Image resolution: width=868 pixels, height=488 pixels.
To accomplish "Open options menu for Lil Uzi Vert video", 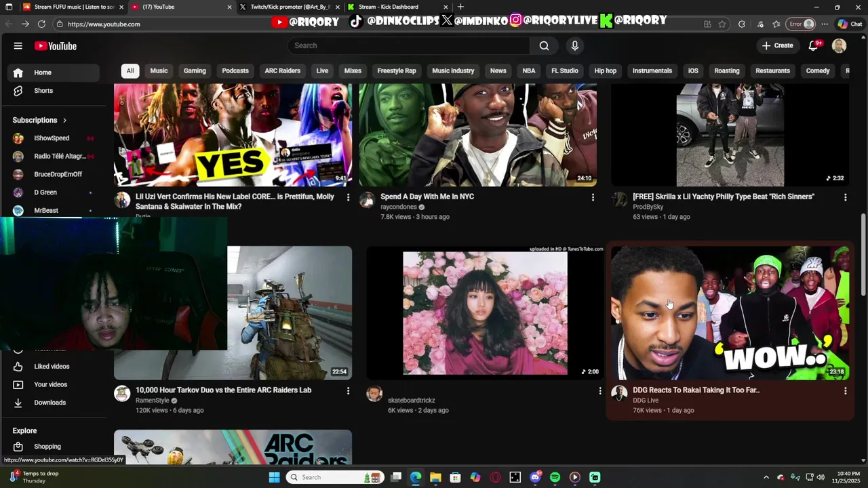I will 348,197.
